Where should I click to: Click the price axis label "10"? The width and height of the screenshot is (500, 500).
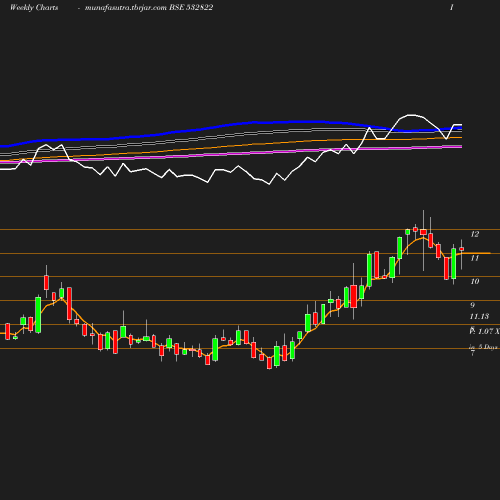[x=475, y=281]
